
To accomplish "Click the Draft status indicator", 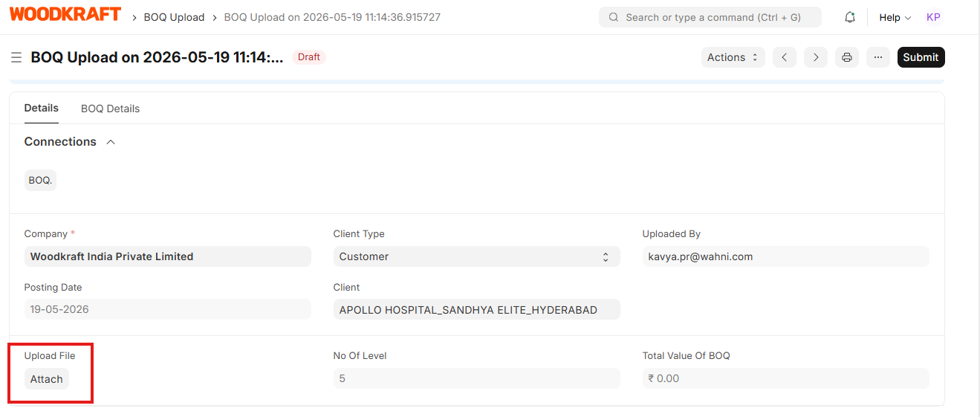I will [309, 57].
